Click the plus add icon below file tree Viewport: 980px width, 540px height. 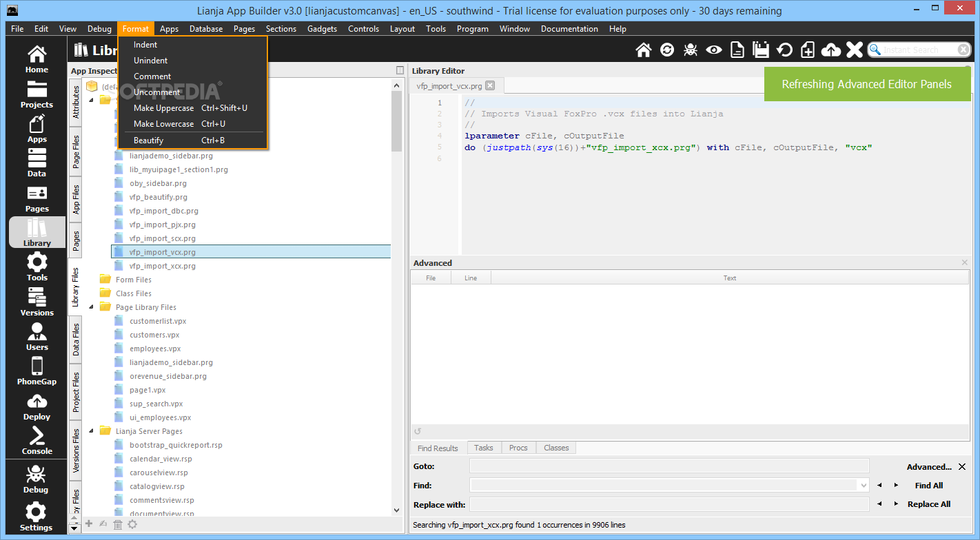pyautogui.click(x=88, y=524)
